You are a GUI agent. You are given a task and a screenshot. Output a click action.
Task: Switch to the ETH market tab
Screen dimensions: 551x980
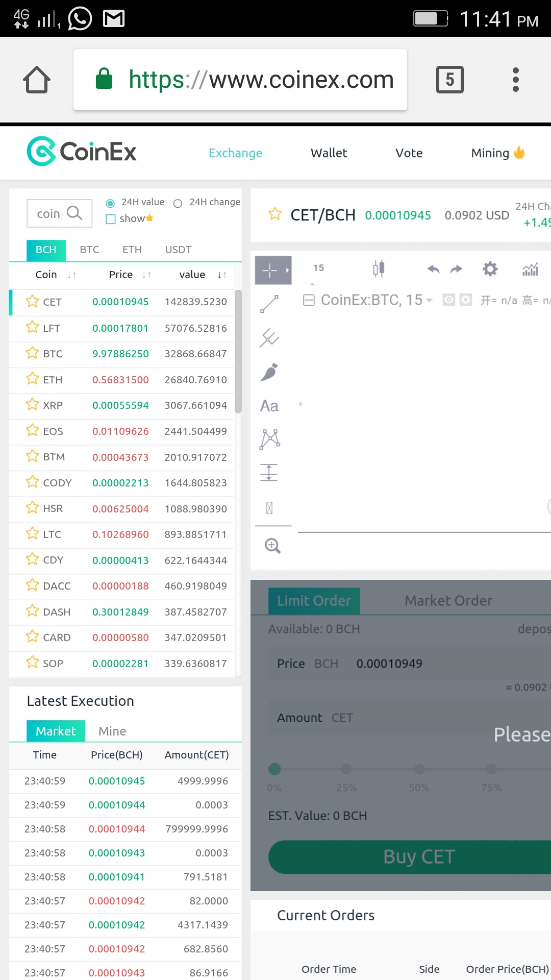tap(132, 250)
